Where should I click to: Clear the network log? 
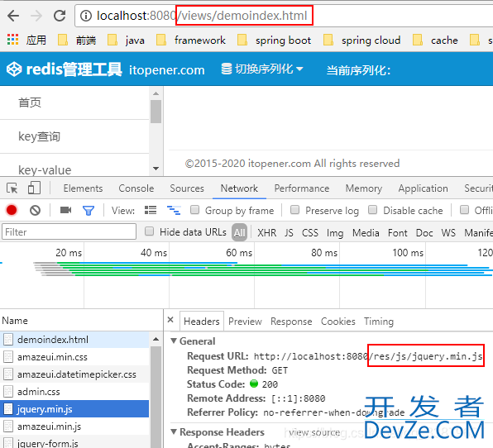coord(35,210)
